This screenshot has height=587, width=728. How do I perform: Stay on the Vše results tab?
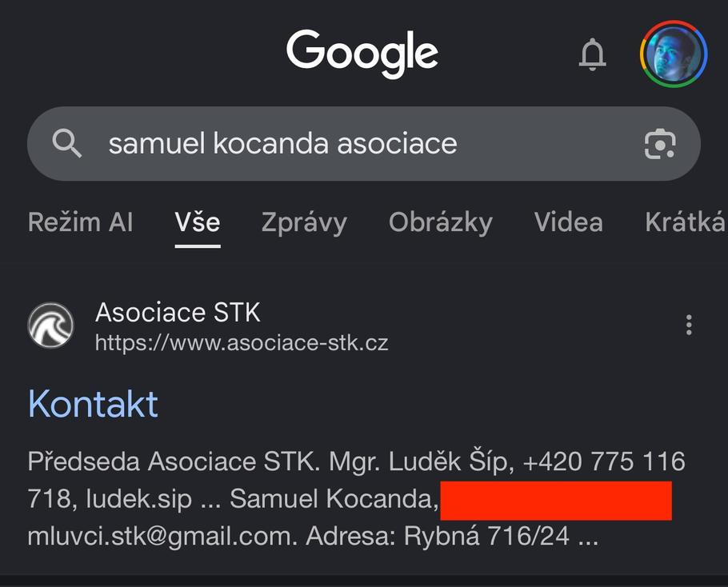[x=197, y=222]
